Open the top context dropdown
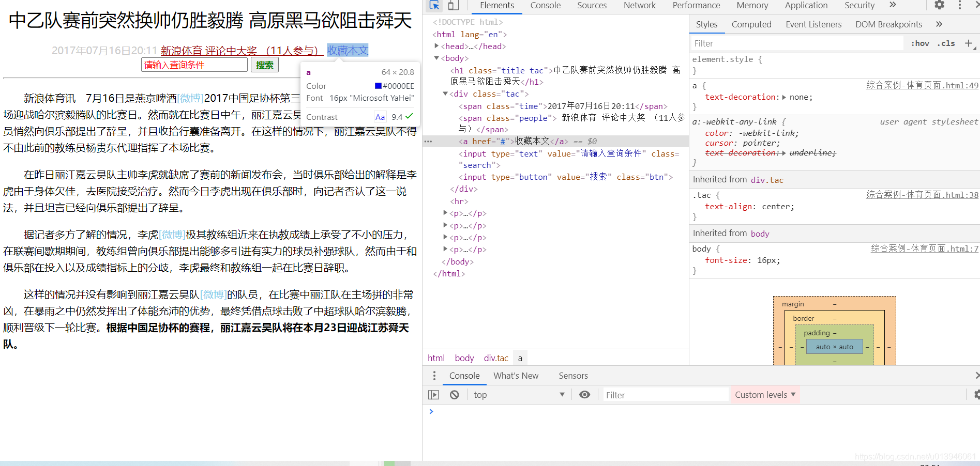 point(519,395)
